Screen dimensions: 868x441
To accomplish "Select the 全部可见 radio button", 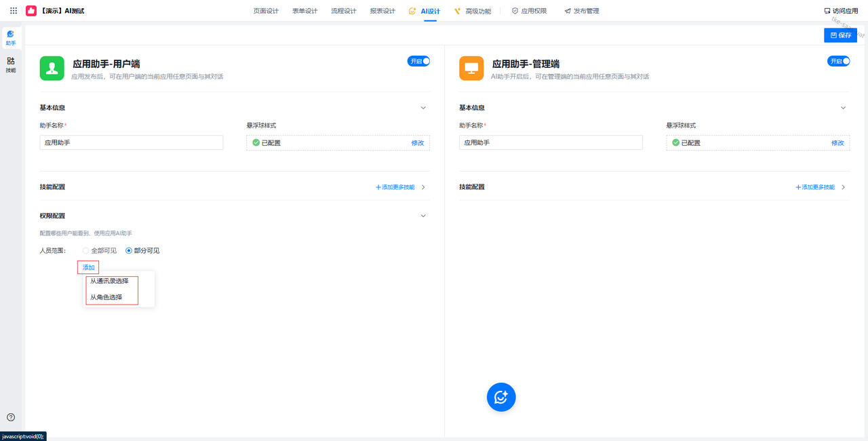I will [86, 251].
